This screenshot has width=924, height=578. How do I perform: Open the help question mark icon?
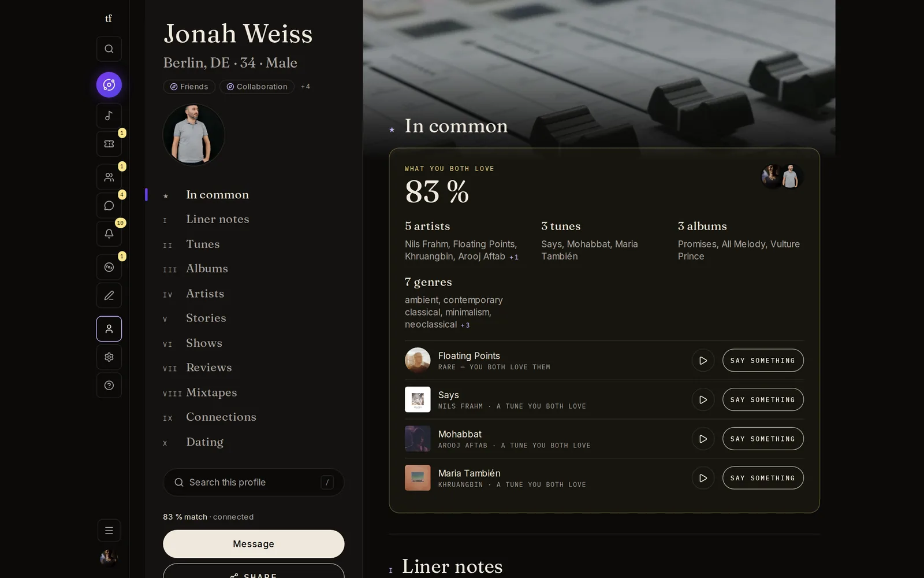(109, 386)
